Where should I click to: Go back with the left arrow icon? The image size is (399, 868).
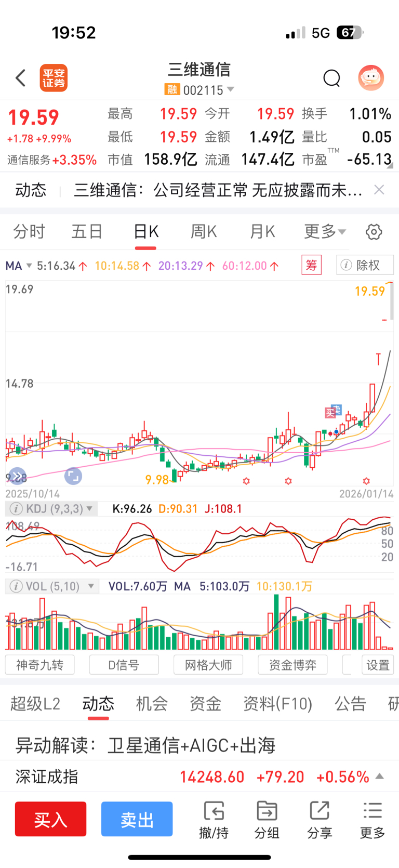point(21,78)
